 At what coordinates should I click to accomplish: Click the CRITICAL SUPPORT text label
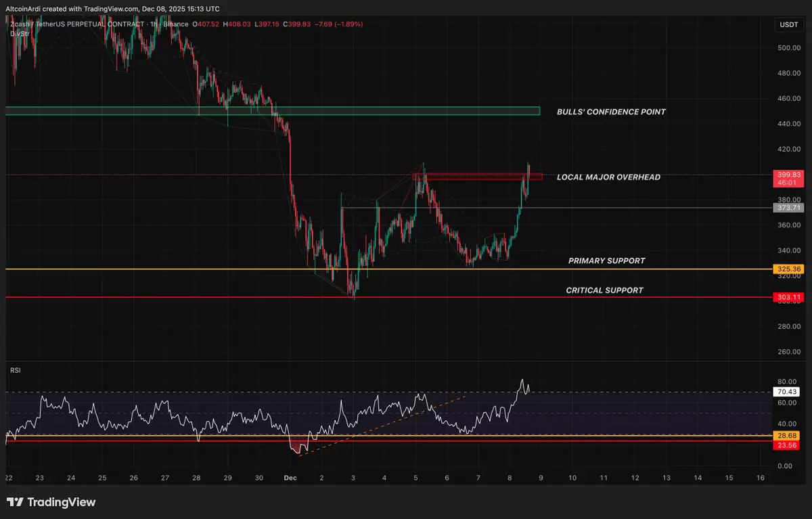pos(604,290)
